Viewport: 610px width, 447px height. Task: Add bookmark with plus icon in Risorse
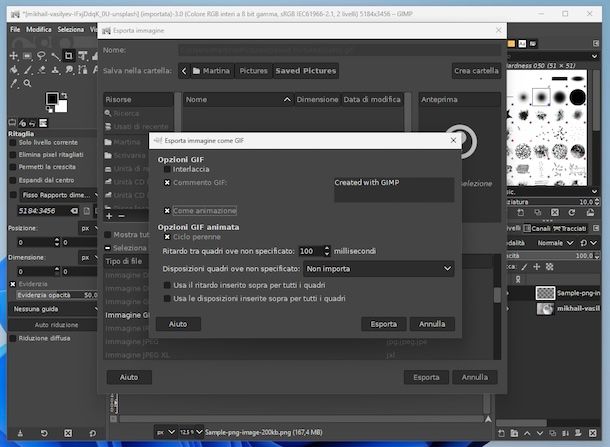point(109,216)
